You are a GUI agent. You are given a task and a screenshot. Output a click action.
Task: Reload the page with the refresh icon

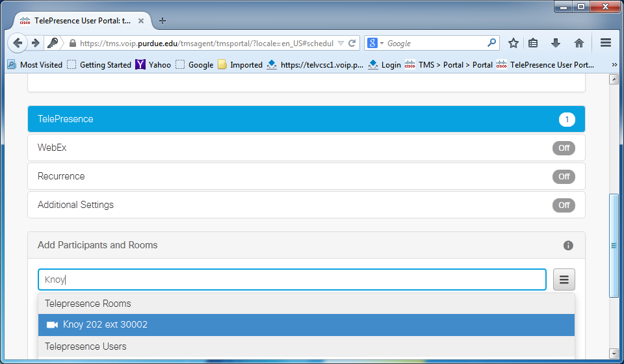[x=352, y=44]
